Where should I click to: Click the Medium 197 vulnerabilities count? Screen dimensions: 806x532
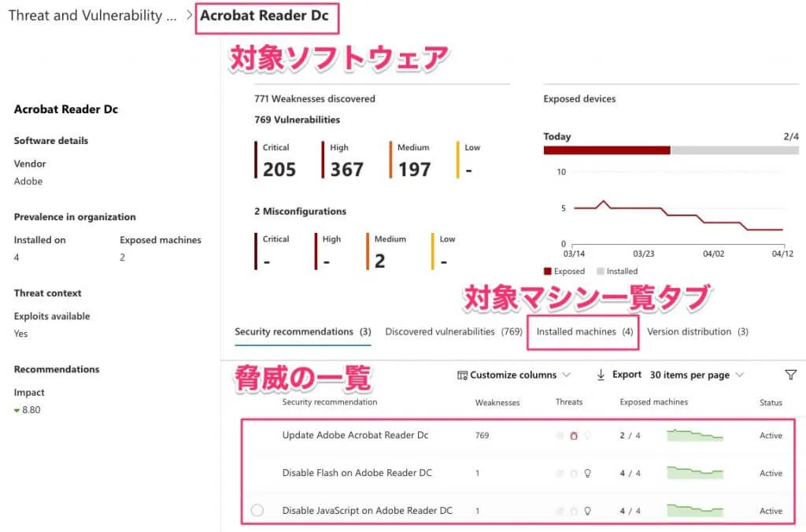tap(414, 169)
